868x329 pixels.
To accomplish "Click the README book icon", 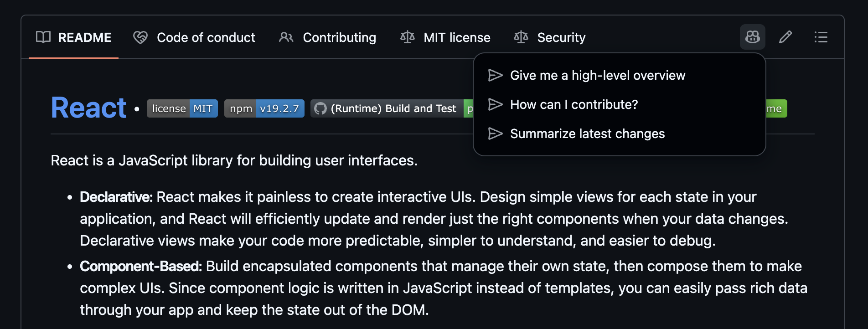I will [43, 37].
